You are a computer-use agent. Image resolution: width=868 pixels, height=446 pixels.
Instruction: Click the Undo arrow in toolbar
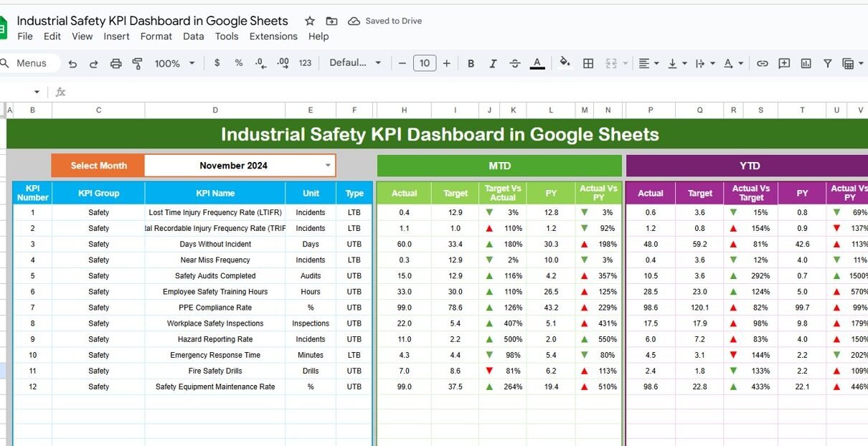click(x=72, y=64)
